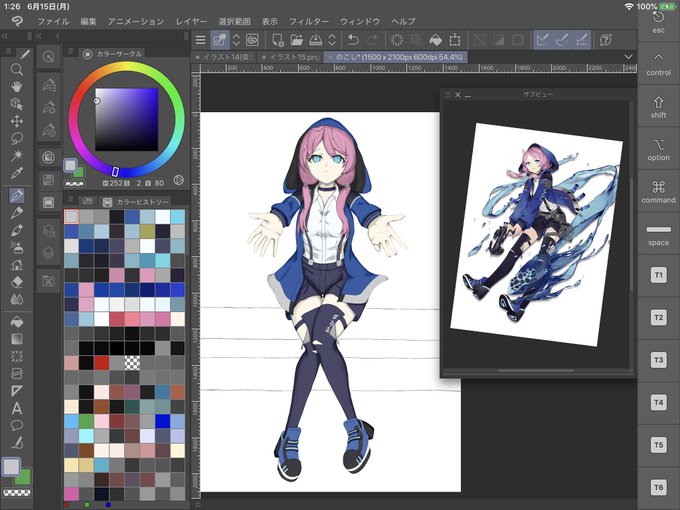
Task: Click the Undo arrow in command bar
Action: [x=353, y=40]
